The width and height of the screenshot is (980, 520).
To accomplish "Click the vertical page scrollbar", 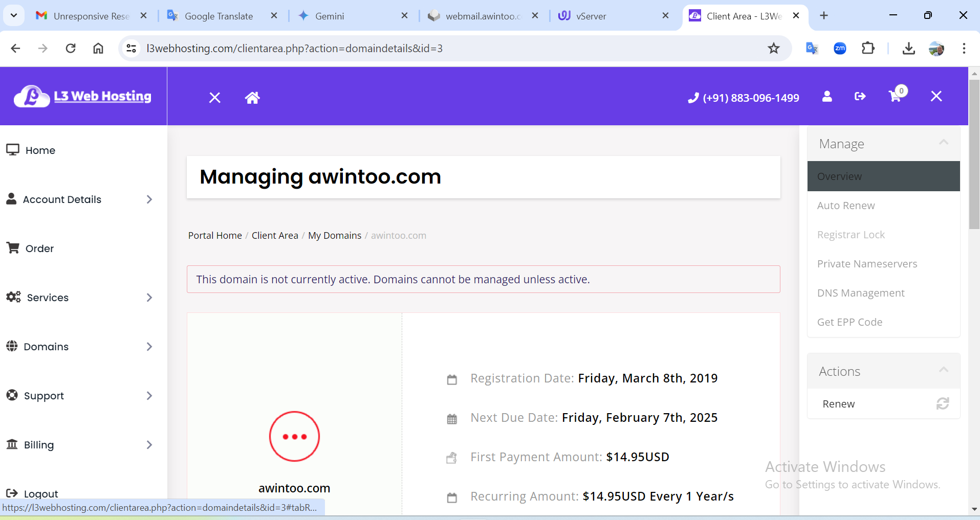I will point(974,153).
